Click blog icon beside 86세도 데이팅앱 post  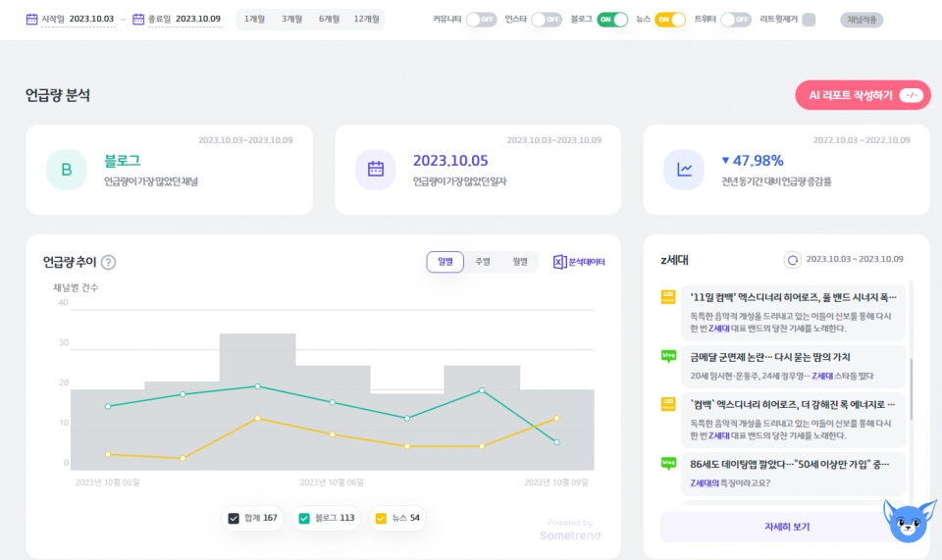(668, 463)
